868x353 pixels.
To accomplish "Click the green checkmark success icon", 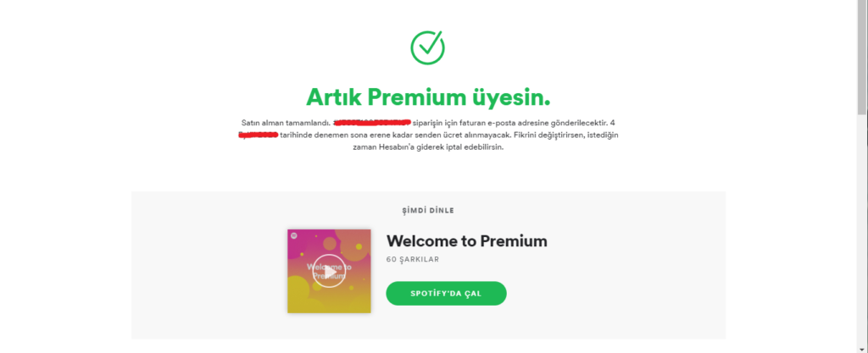I will [427, 47].
